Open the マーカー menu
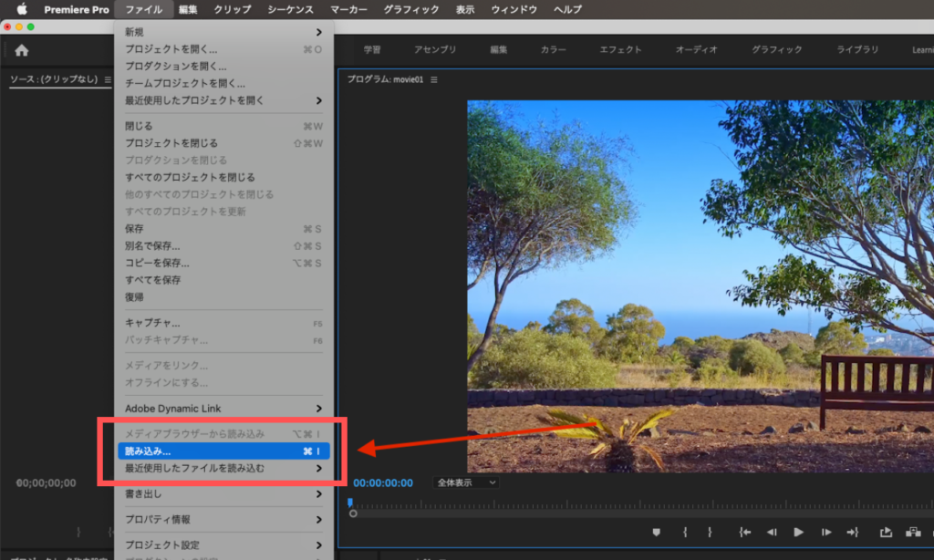 point(349,9)
